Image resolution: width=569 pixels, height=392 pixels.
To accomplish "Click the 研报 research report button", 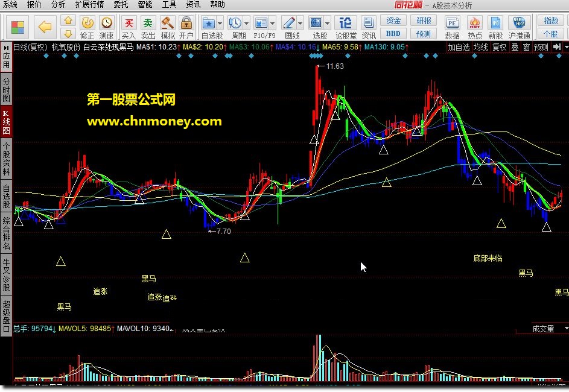I will click(x=424, y=21).
